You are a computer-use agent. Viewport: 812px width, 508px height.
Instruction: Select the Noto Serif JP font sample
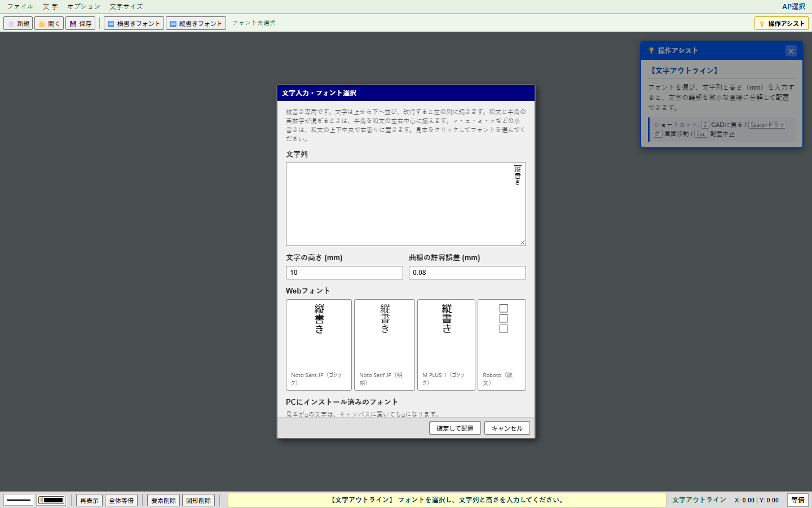[385, 345]
